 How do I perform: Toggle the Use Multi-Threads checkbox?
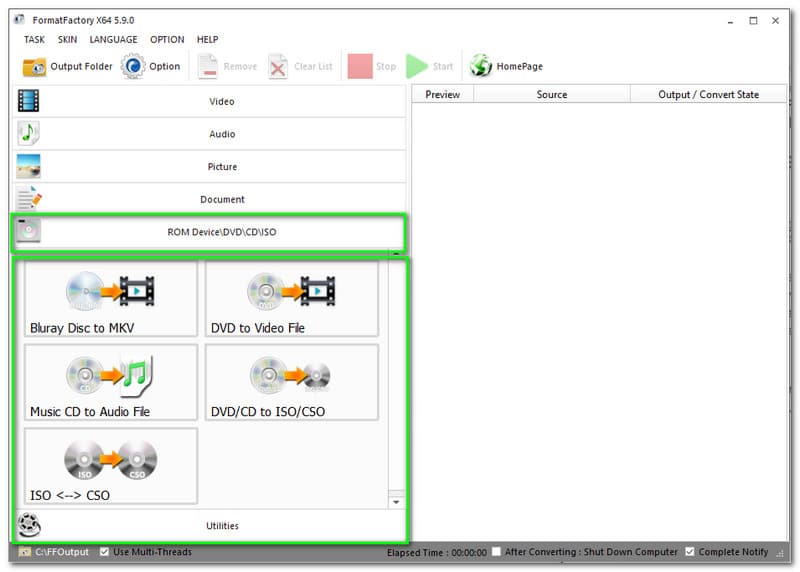click(105, 552)
